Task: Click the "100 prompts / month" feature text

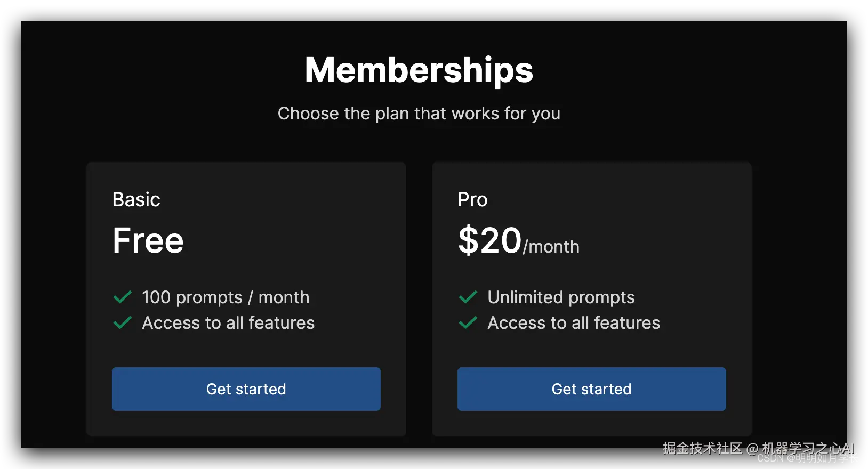Action: pyautogui.click(x=226, y=297)
